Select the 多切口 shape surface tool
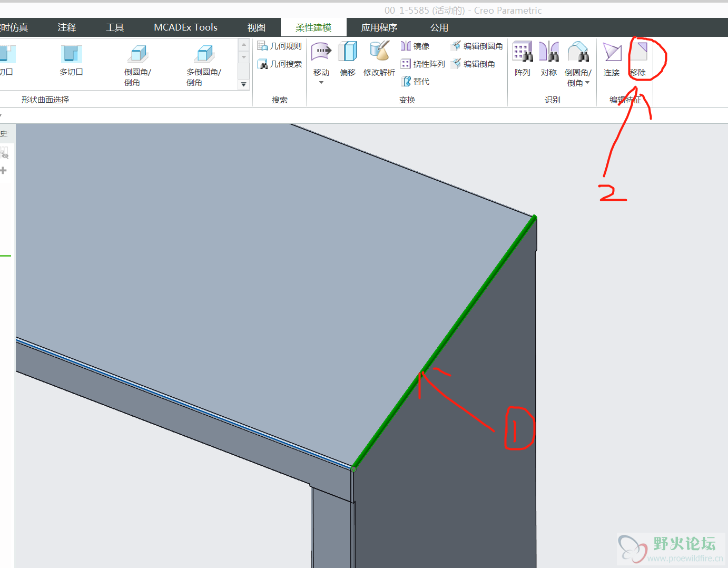 click(72, 61)
